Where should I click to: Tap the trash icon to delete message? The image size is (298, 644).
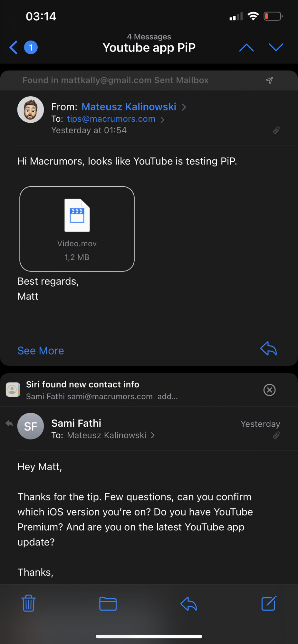point(28,603)
